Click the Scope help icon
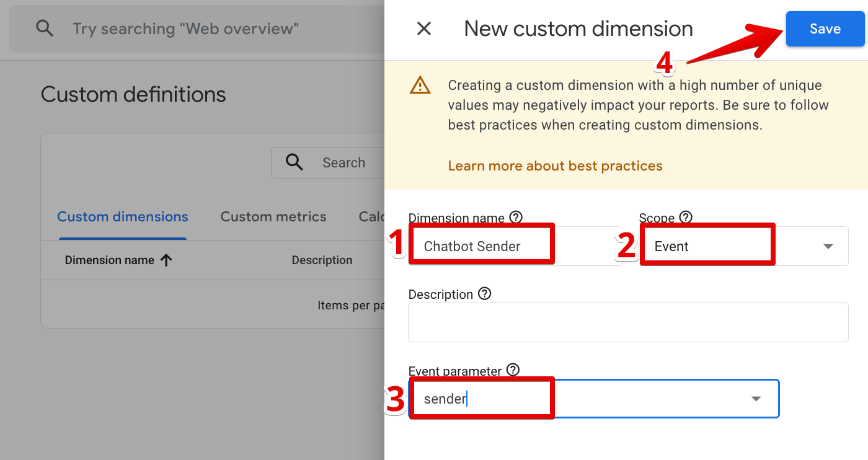This screenshot has height=460, width=868. [686, 217]
